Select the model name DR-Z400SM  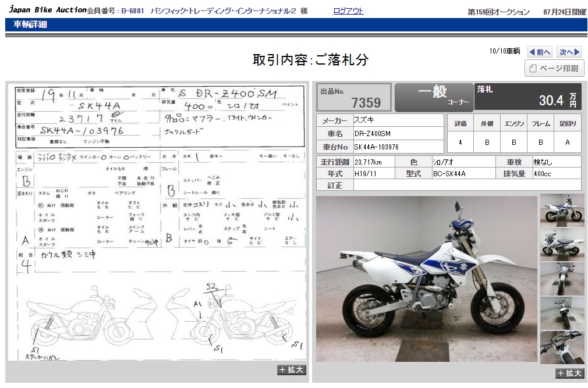pyautogui.click(x=372, y=134)
